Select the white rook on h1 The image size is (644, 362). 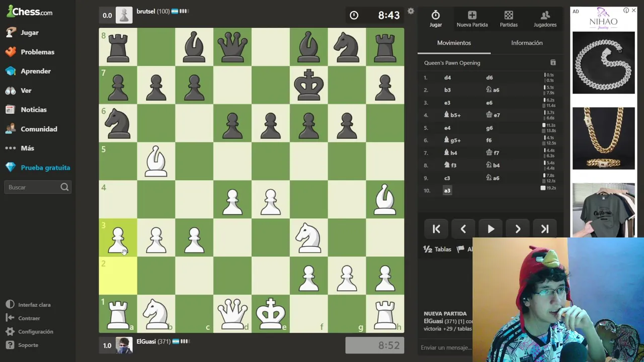coord(385,314)
